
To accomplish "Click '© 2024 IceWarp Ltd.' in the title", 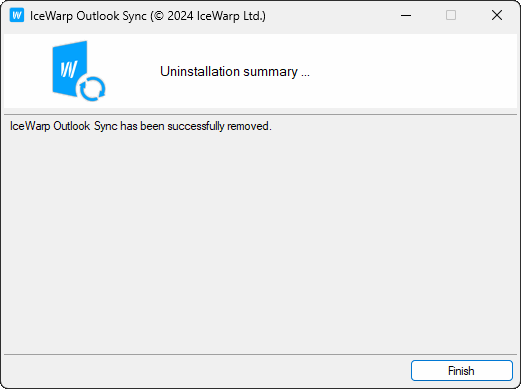I will tap(208, 16).
